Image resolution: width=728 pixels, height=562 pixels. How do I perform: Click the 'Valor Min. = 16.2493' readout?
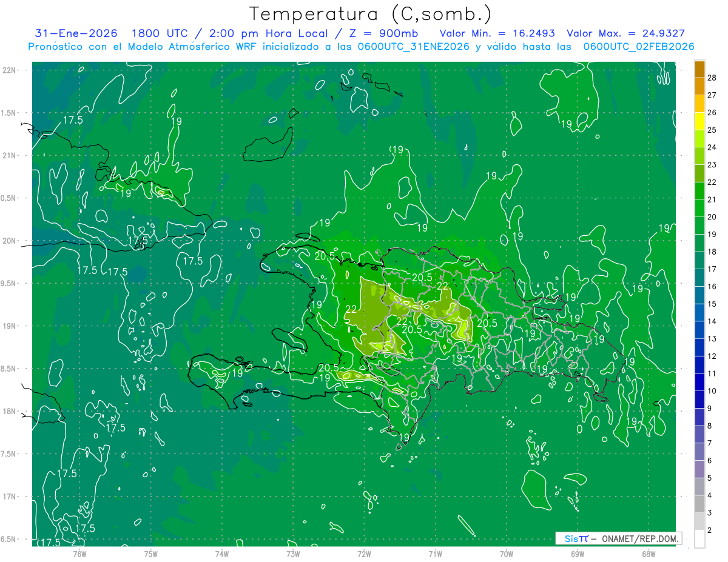click(497, 34)
